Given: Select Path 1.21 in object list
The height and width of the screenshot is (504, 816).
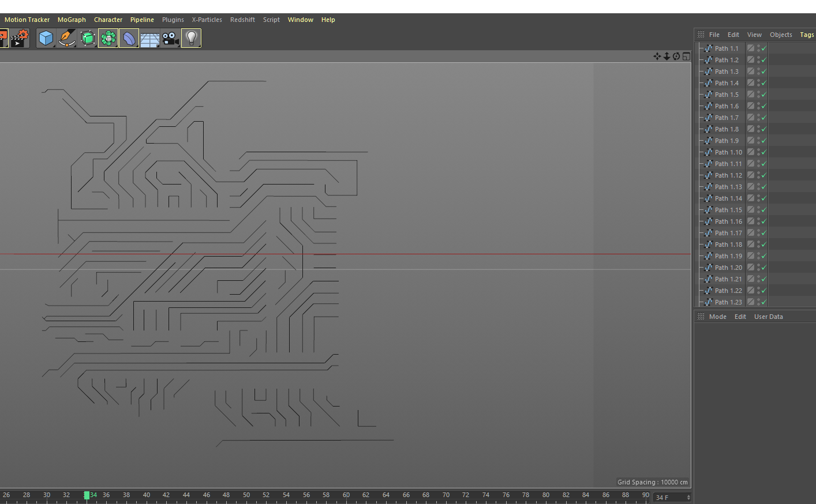Looking at the screenshot, I should [x=728, y=279].
